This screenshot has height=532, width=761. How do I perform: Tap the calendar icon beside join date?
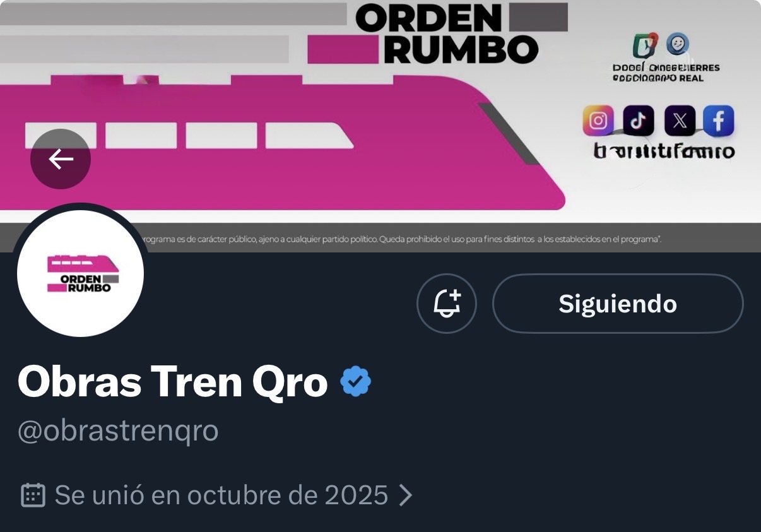pyautogui.click(x=33, y=495)
